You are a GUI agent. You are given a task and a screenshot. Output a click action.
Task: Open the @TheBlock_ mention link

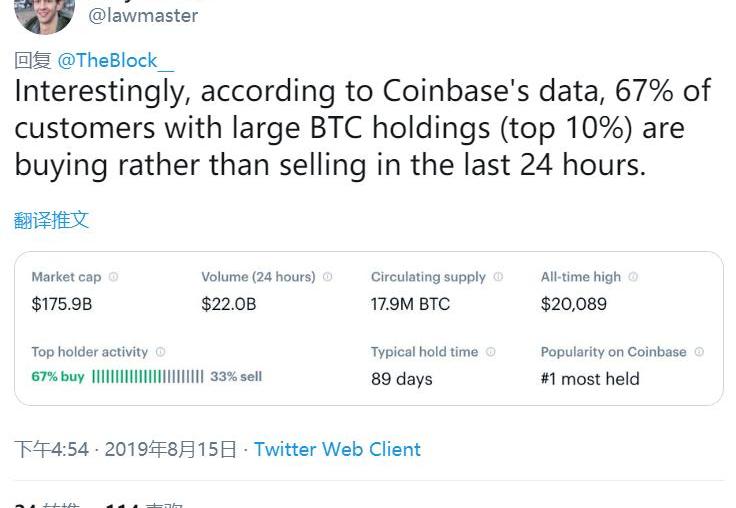point(116,61)
